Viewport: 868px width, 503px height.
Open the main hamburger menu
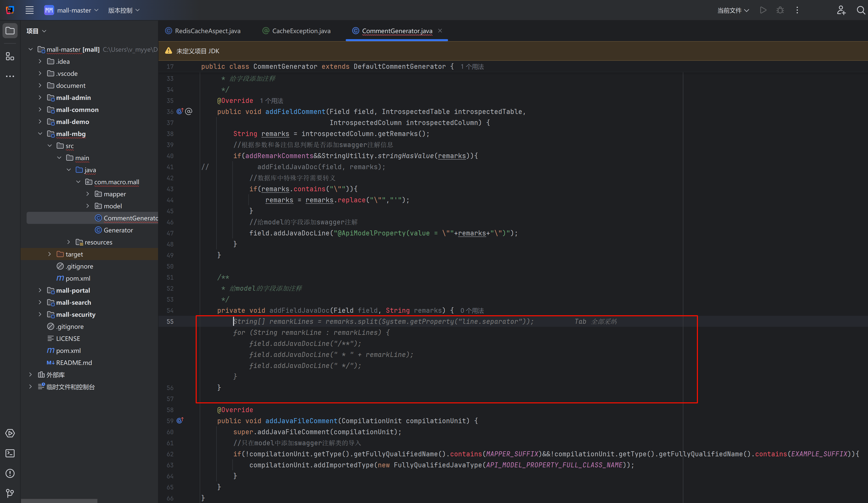tap(30, 10)
